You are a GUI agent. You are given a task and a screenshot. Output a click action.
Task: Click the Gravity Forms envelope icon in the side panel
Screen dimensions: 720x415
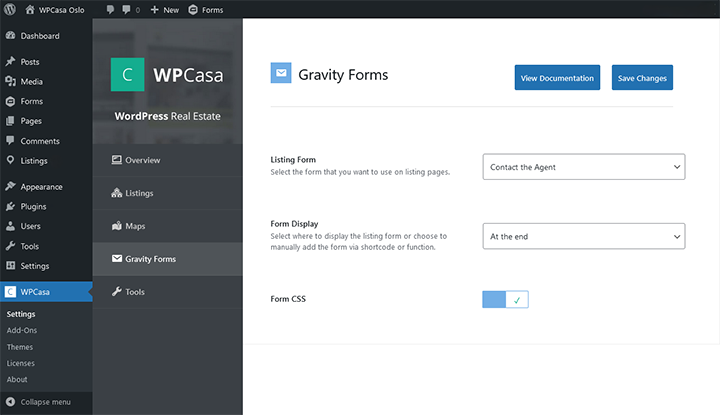(117, 258)
